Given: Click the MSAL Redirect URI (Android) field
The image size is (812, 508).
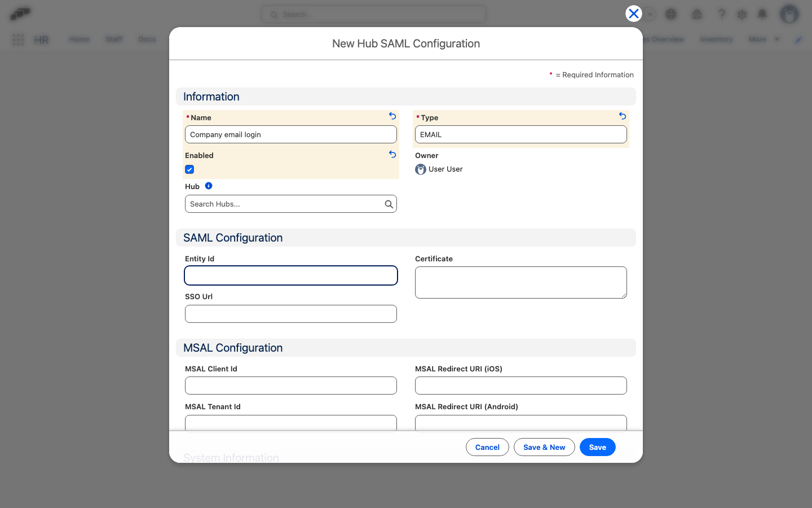Looking at the screenshot, I should click(x=521, y=423).
